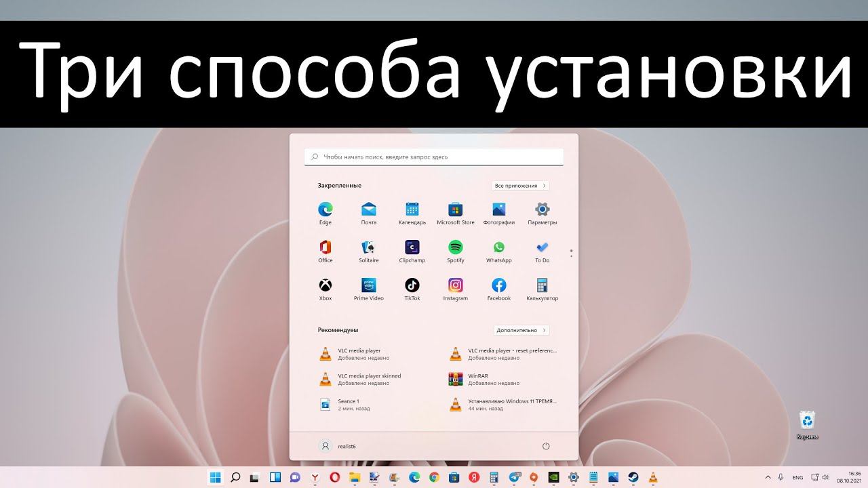Open the Фотографии app
868x488 pixels.
(x=499, y=213)
